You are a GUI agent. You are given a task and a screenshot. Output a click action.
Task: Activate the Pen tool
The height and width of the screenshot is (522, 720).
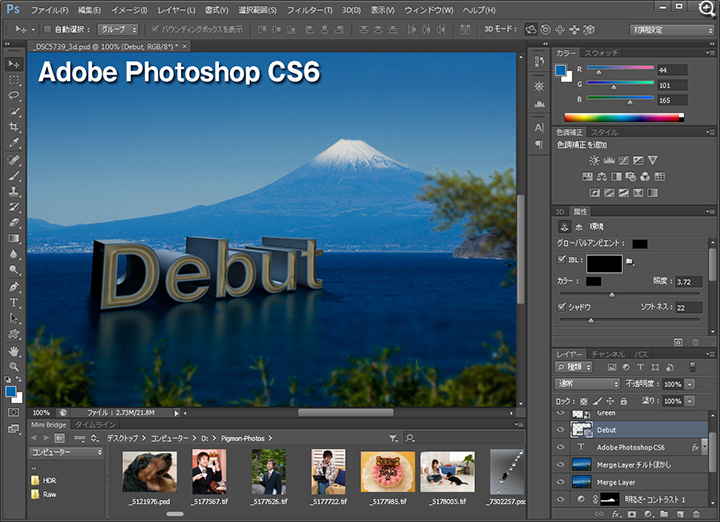point(14,287)
